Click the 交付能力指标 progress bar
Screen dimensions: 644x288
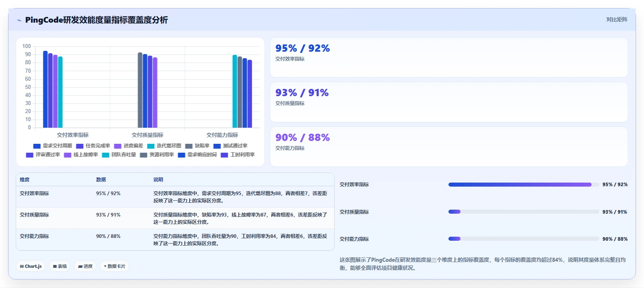(523, 239)
